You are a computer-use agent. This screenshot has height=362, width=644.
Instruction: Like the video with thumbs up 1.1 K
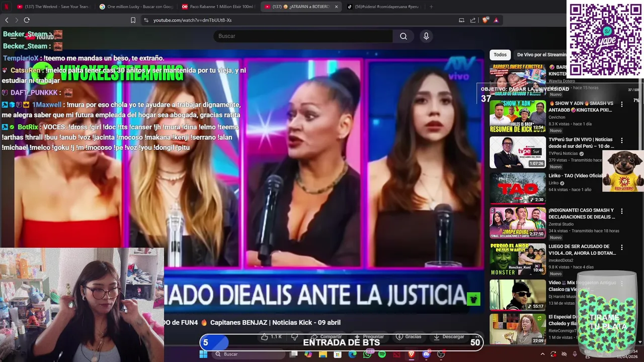[x=272, y=337]
